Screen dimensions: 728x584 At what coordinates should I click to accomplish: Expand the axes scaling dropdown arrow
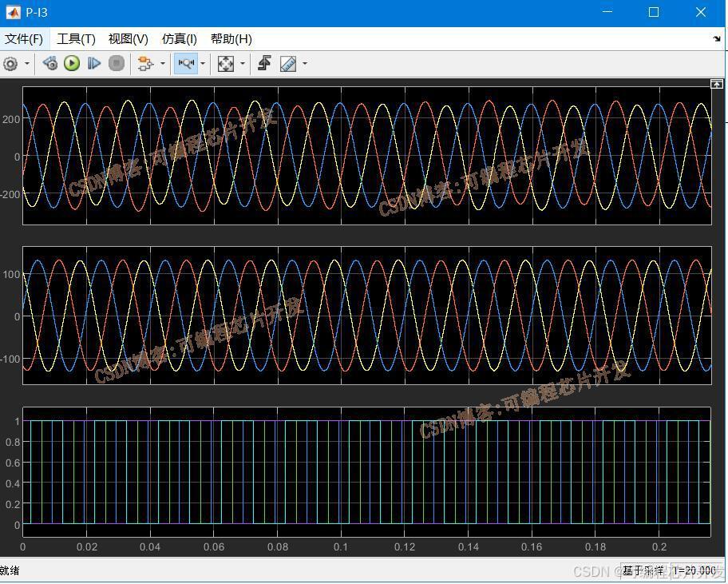(x=242, y=64)
